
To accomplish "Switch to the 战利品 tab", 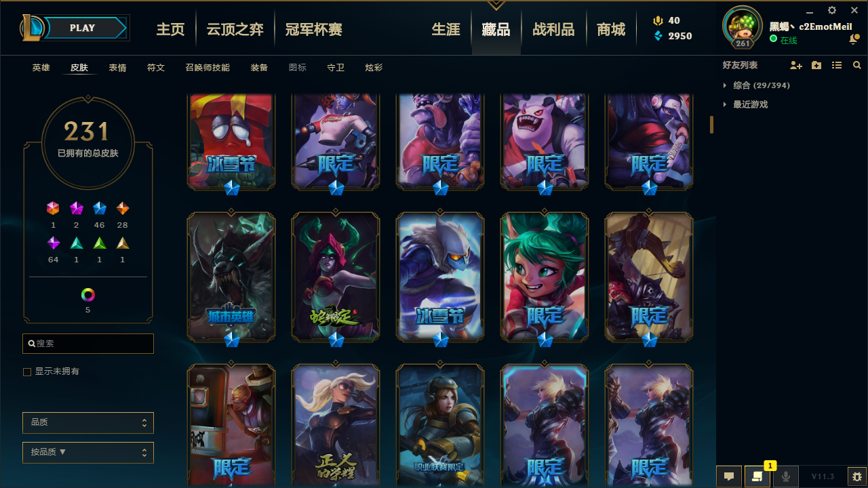I will tap(553, 29).
